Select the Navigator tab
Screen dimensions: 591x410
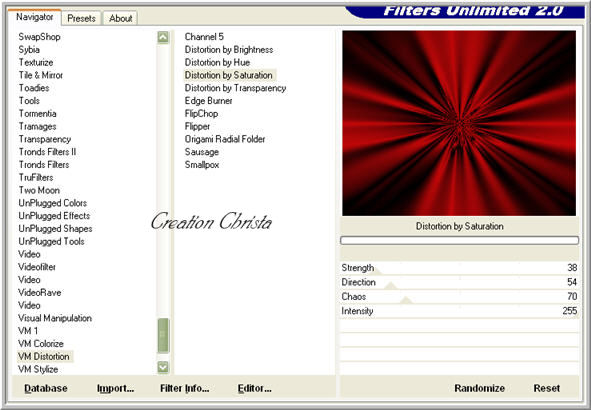(x=34, y=17)
